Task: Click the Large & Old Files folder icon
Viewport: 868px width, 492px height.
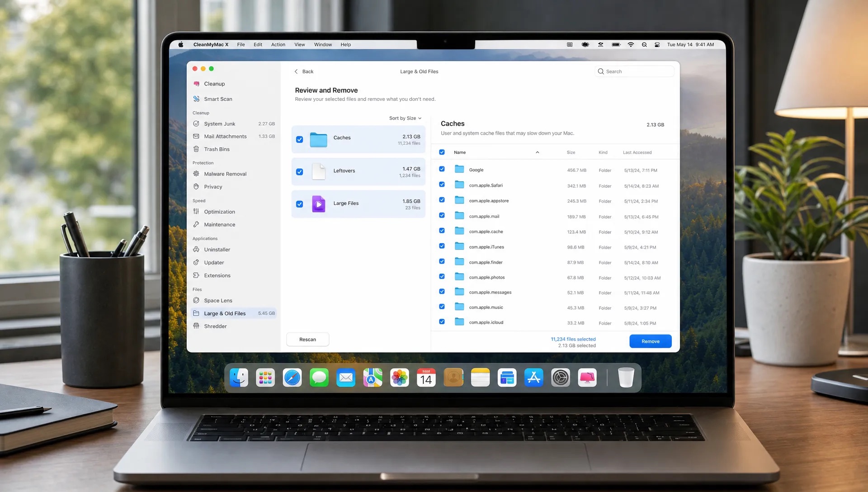Action: (x=196, y=313)
